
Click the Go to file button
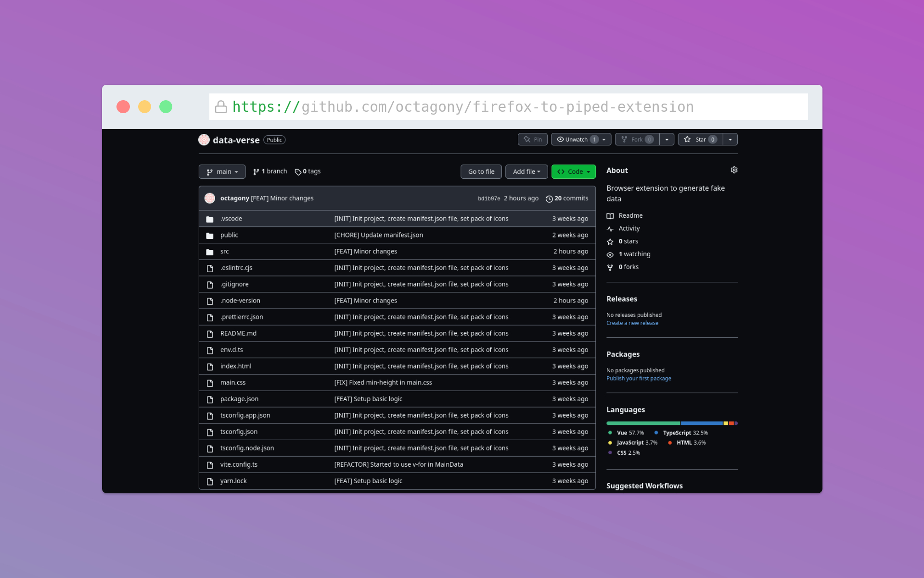point(481,171)
